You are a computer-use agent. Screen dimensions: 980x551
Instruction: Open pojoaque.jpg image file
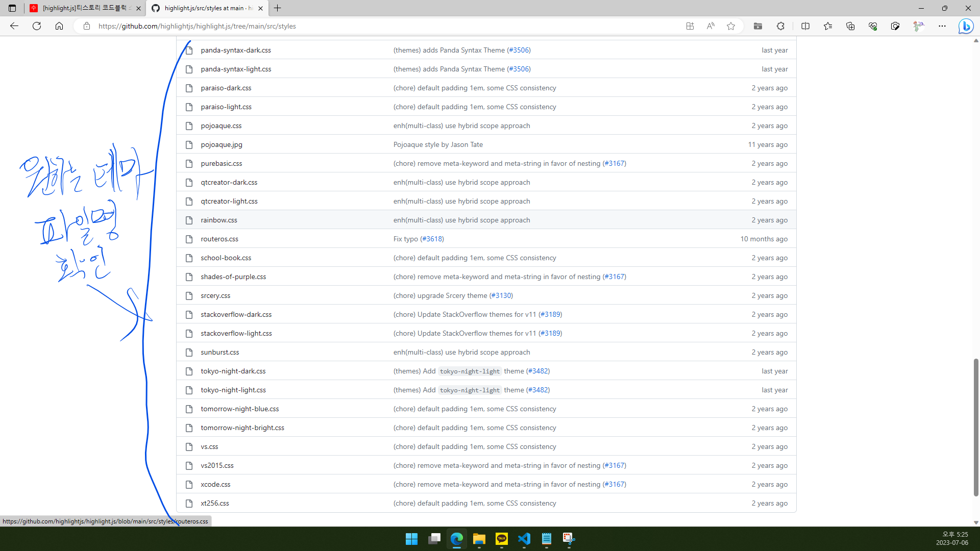click(222, 144)
